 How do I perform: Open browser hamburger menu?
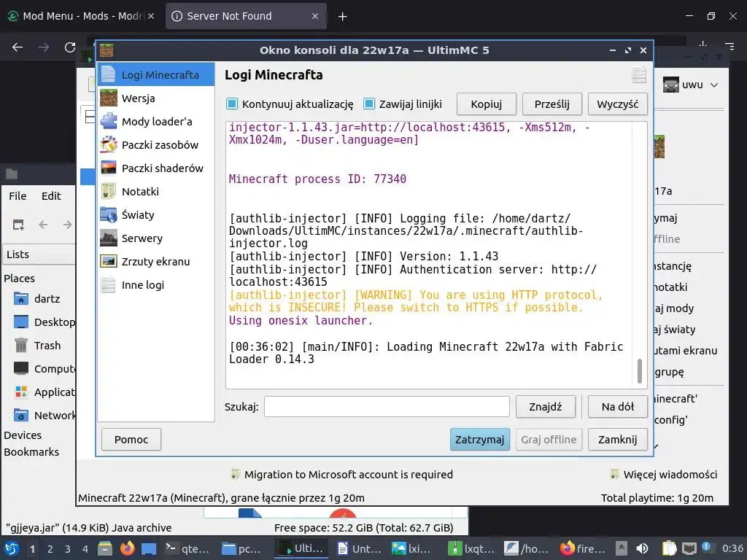[729, 46]
